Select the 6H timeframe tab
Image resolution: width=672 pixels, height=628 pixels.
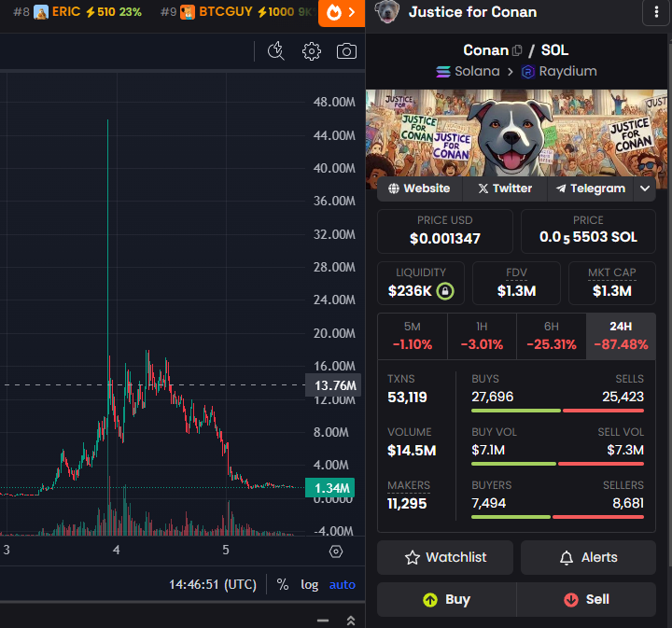click(552, 336)
